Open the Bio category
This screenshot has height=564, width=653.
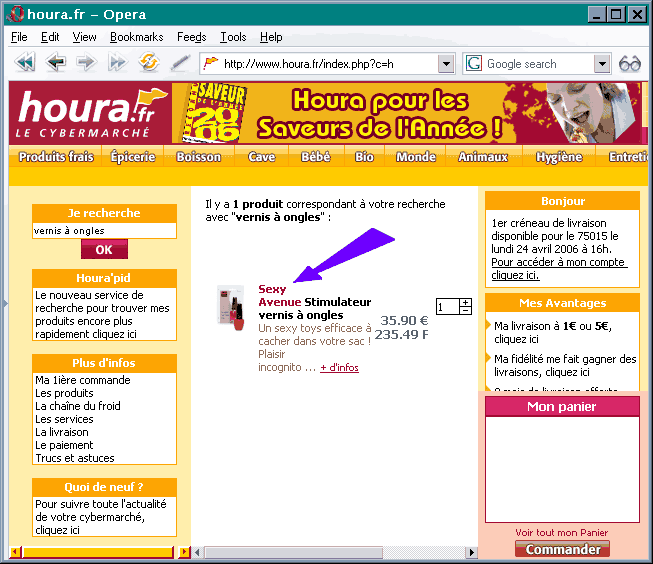click(364, 157)
